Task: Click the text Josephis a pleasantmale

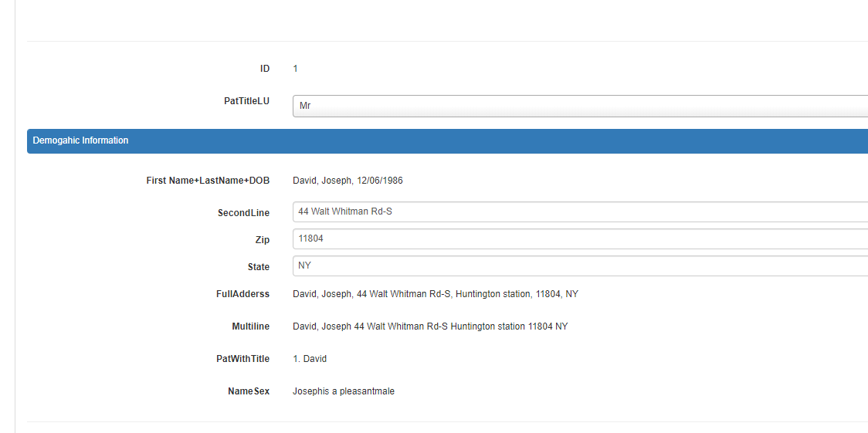Action: (344, 391)
